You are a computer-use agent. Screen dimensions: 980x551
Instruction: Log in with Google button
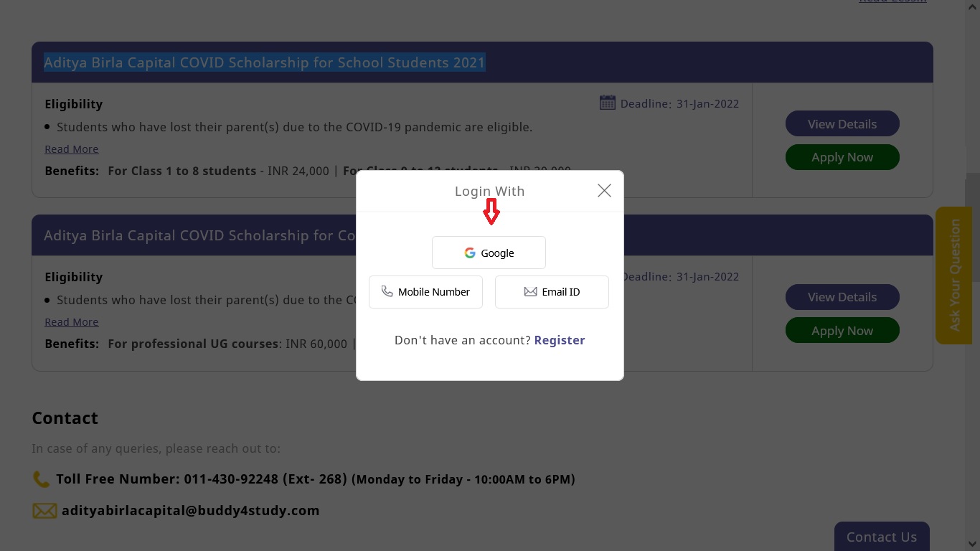489,253
